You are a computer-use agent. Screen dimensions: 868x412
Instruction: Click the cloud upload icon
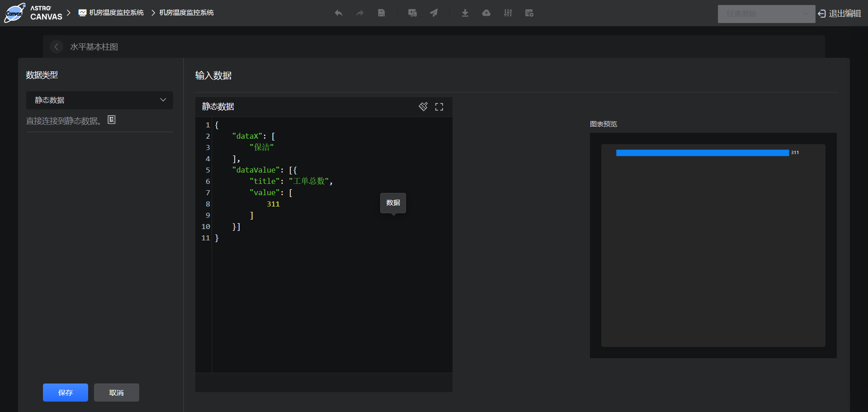(x=486, y=13)
